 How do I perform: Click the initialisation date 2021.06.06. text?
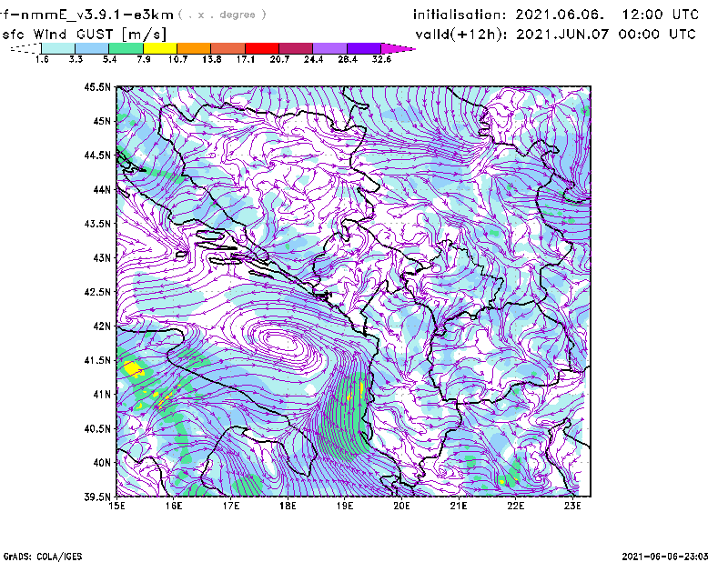tap(560, 15)
